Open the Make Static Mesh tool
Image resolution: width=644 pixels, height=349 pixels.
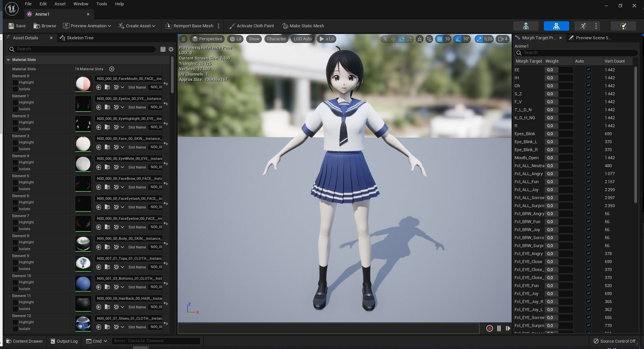click(302, 26)
